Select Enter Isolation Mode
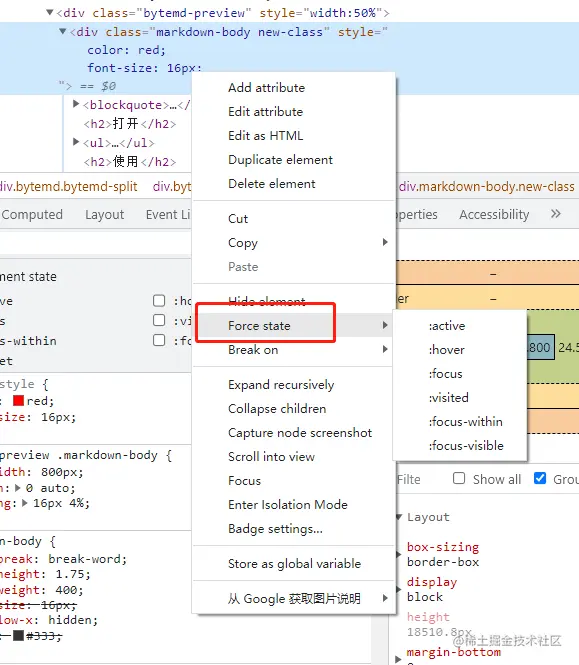 pos(294,505)
